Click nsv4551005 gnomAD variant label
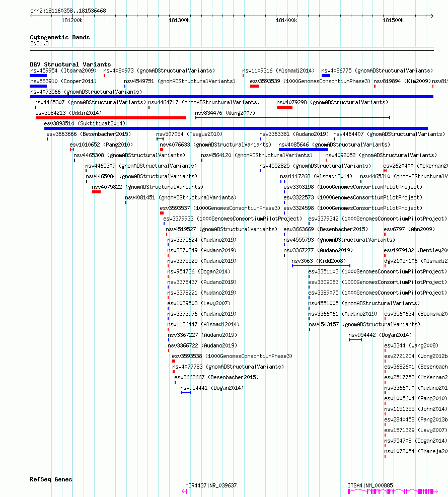448x497 pixels. tap(364, 303)
